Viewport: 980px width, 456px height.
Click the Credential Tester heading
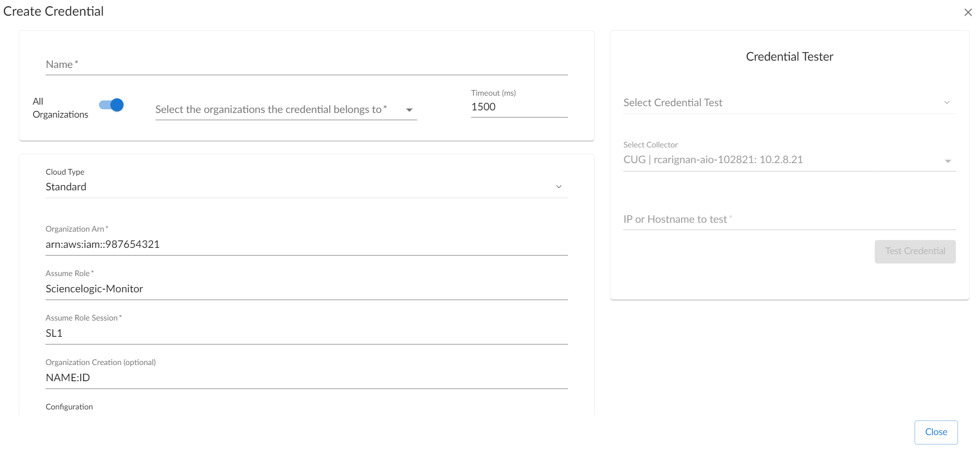point(789,56)
